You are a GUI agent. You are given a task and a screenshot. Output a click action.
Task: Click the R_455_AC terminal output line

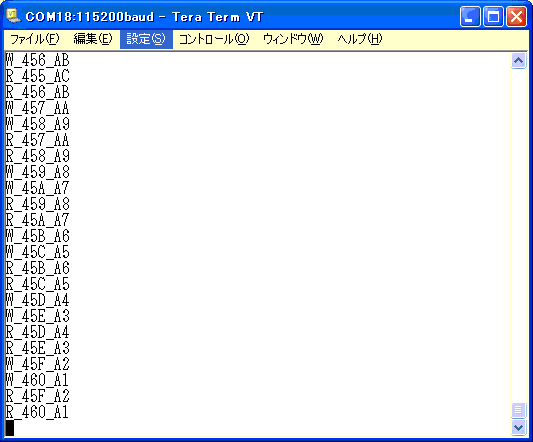(37, 76)
